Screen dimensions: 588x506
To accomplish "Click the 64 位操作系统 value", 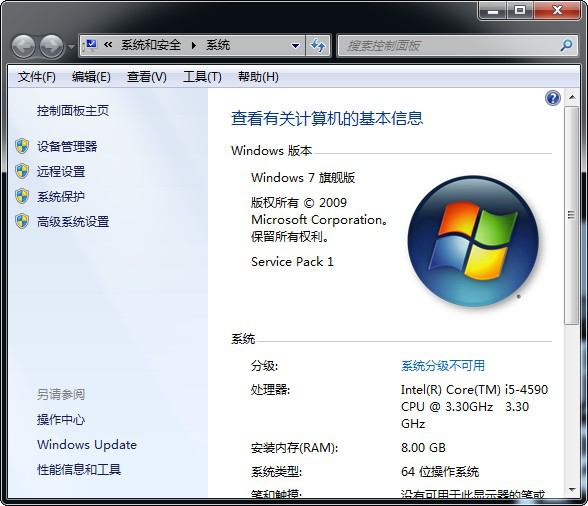I will point(440,471).
